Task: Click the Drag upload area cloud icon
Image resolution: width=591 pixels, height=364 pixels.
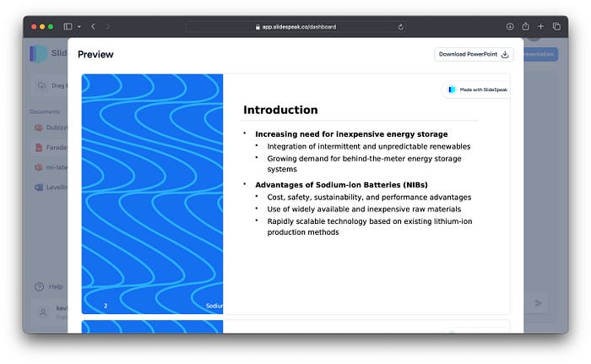Action: coord(42,85)
